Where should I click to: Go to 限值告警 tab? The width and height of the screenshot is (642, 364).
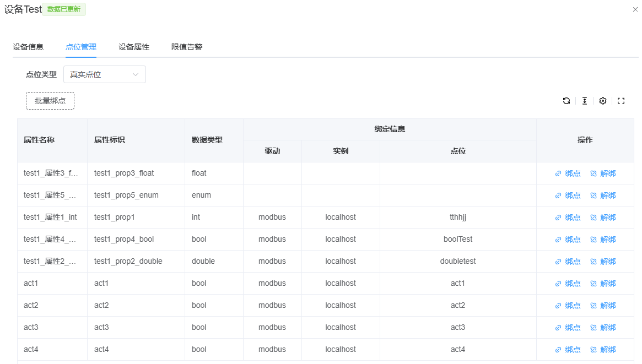(187, 47)
